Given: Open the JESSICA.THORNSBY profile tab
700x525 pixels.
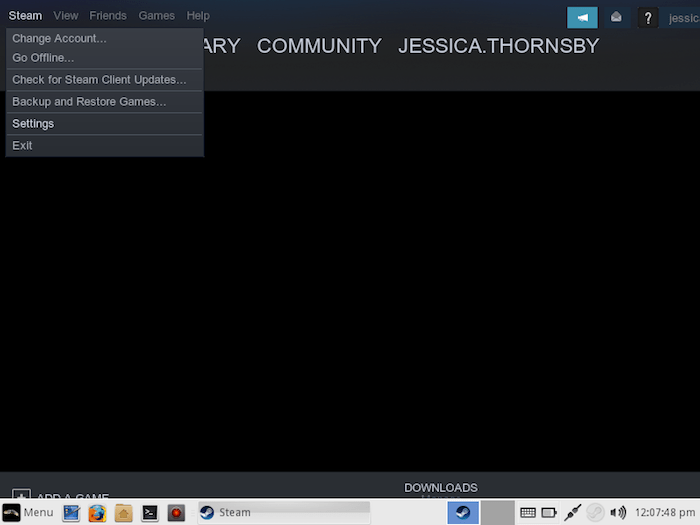Looking at the screenshot, I should 498,46.
